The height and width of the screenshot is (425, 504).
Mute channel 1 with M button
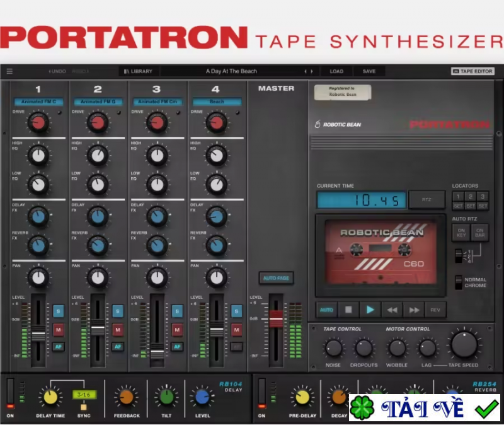coord(58,330)
